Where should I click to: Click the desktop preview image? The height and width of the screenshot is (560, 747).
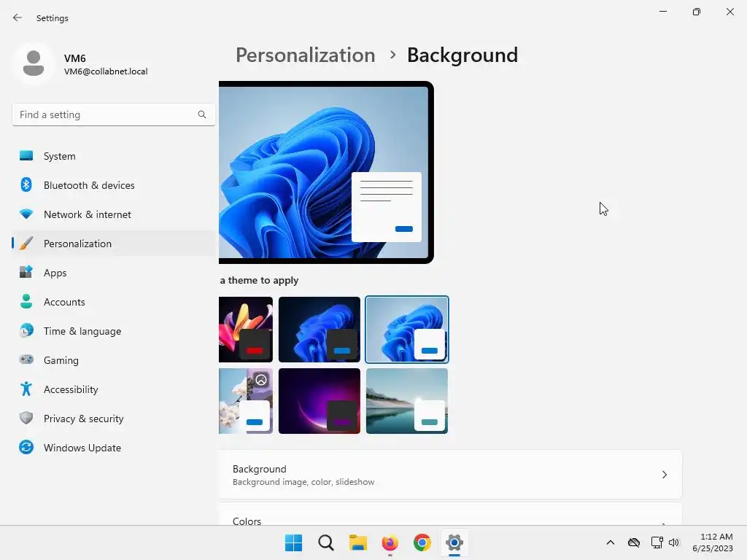(326, 172)
